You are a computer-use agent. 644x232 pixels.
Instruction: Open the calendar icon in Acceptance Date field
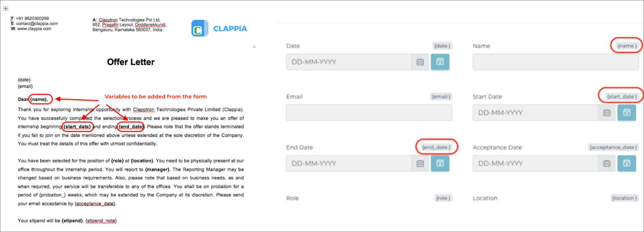pyautogui.click(x=607, y=164)
